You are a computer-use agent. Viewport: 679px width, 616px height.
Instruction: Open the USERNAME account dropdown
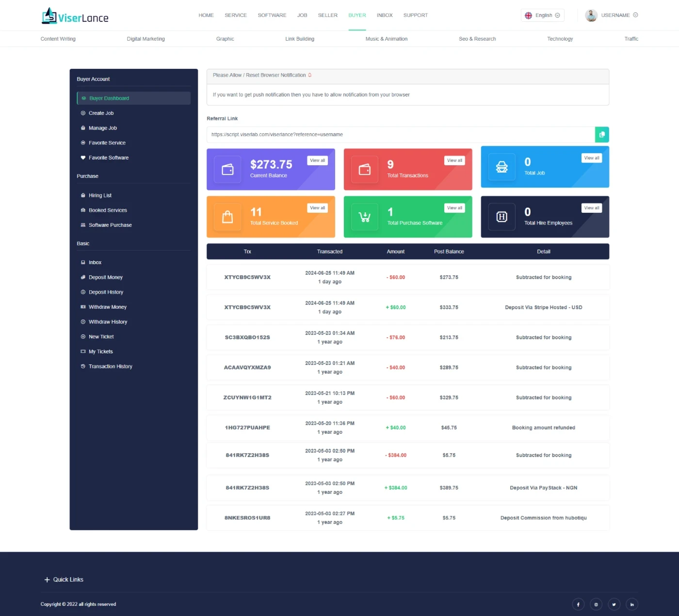612,16
